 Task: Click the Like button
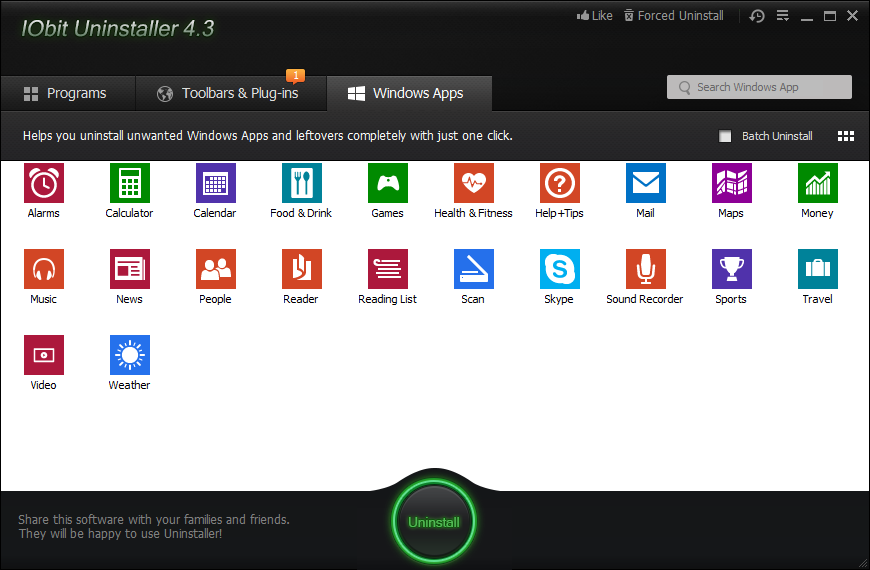click(594, 16)
